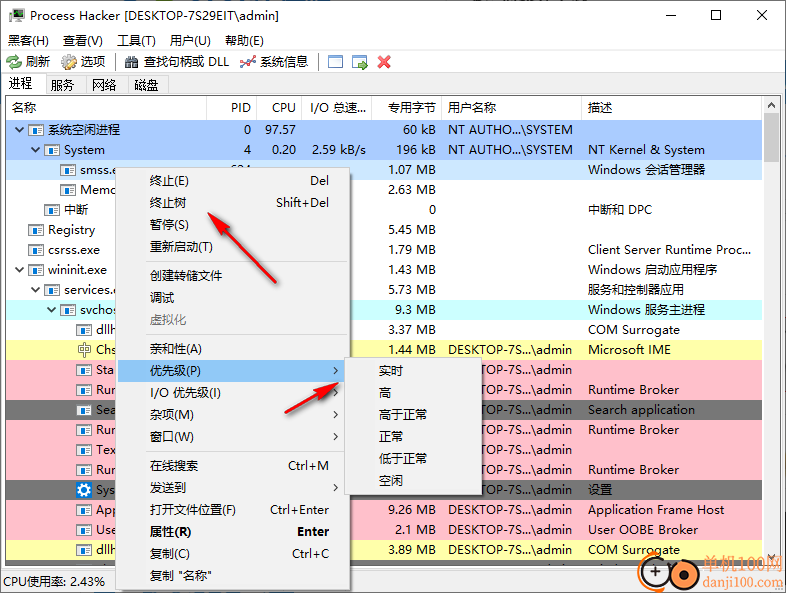This screenshot has height=593, width=786.
Task: Choose 复制 "名称" menu entry
Action: 233,576
